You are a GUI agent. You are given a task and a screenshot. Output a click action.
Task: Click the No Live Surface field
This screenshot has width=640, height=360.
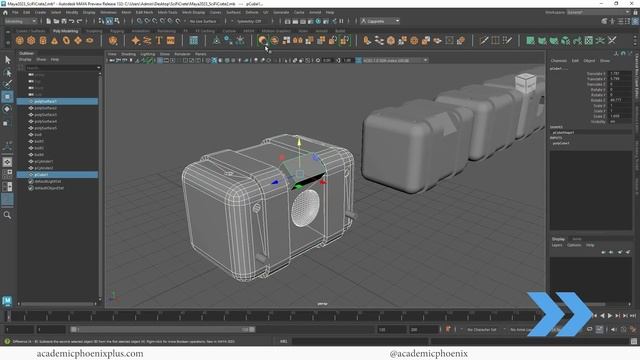click(203, 21)
